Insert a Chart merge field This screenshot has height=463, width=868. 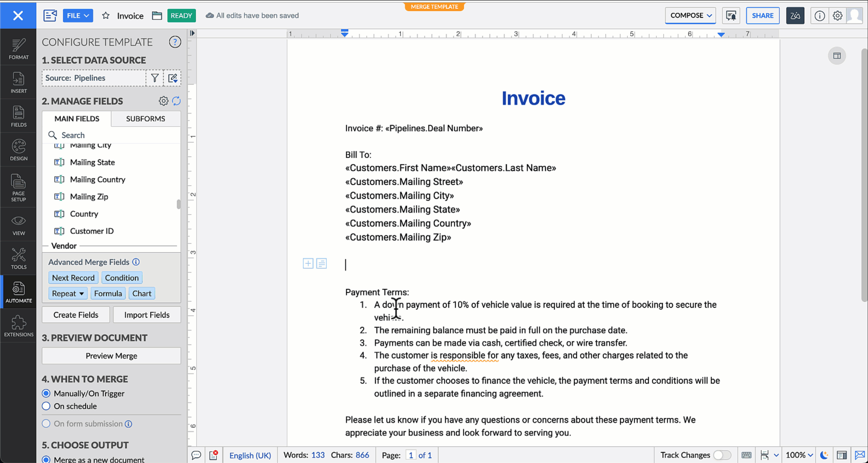pos(142,294)
